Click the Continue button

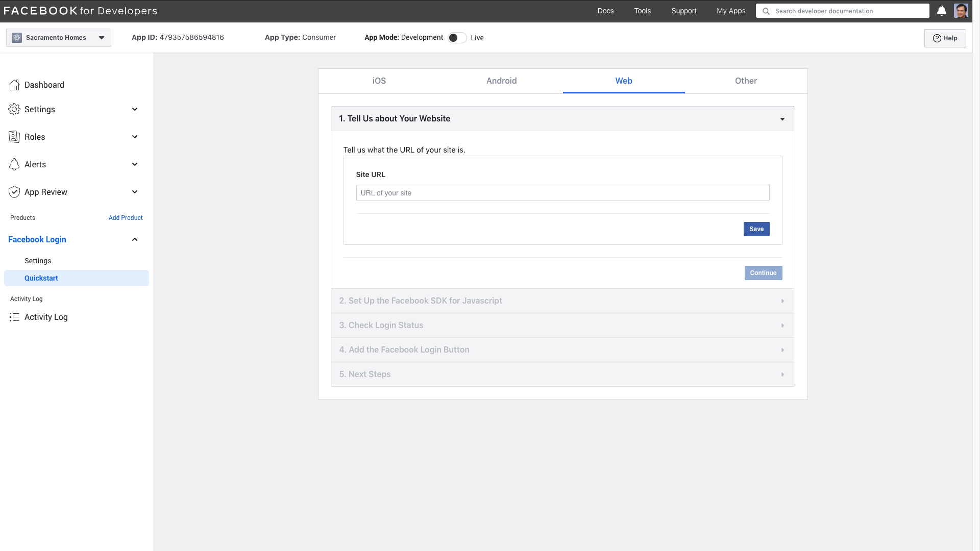pos(763,273)
